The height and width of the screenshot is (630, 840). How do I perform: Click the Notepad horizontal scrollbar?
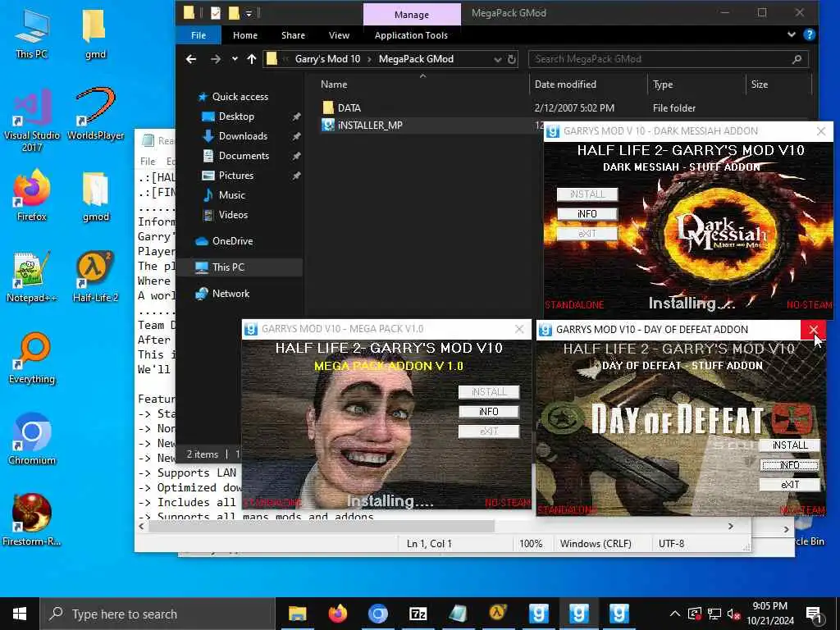pyautogui.click(x=322, y=527)
